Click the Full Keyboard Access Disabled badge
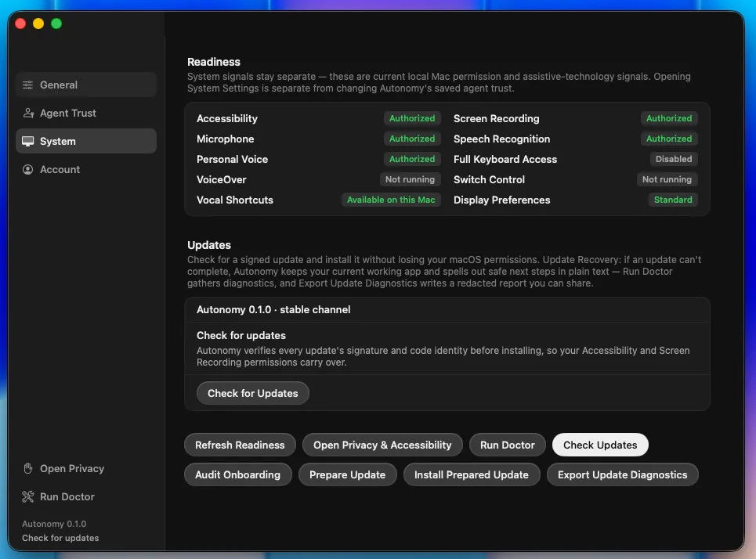 (674, 159)
